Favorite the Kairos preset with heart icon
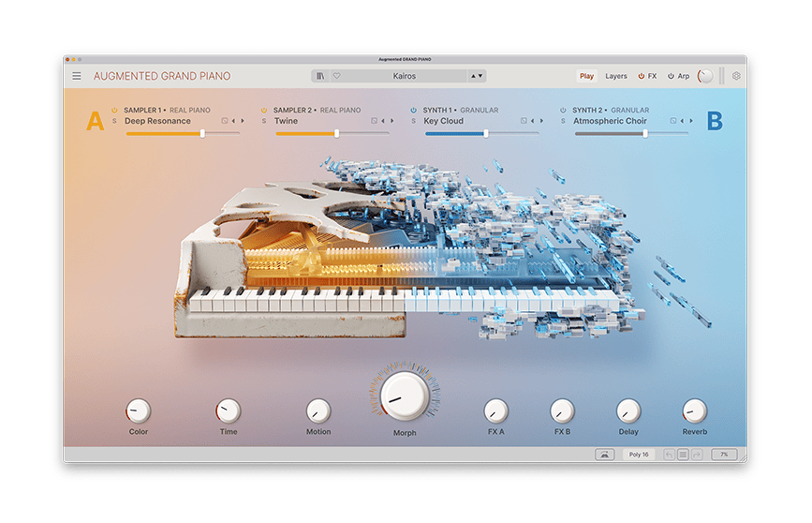Image resolution: width=812 pixels, height=523 pixels. (x=336, y=76)
